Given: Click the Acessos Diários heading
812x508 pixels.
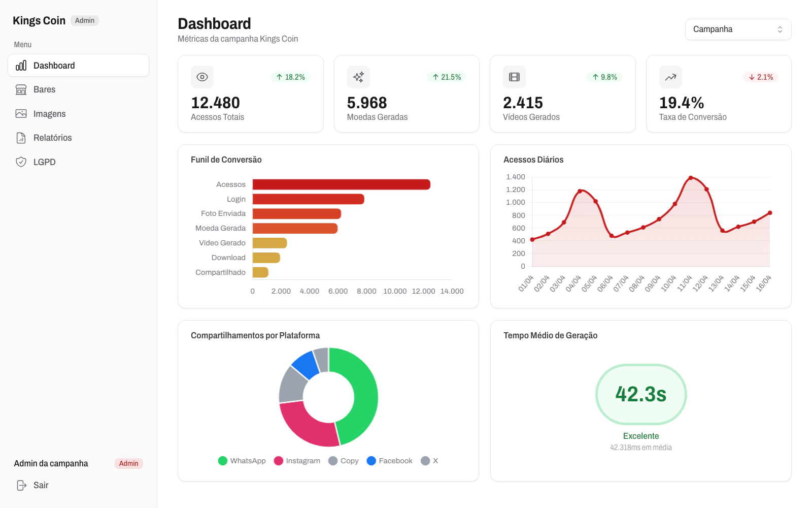Looking at the screenshot, I should click(533, 160).
